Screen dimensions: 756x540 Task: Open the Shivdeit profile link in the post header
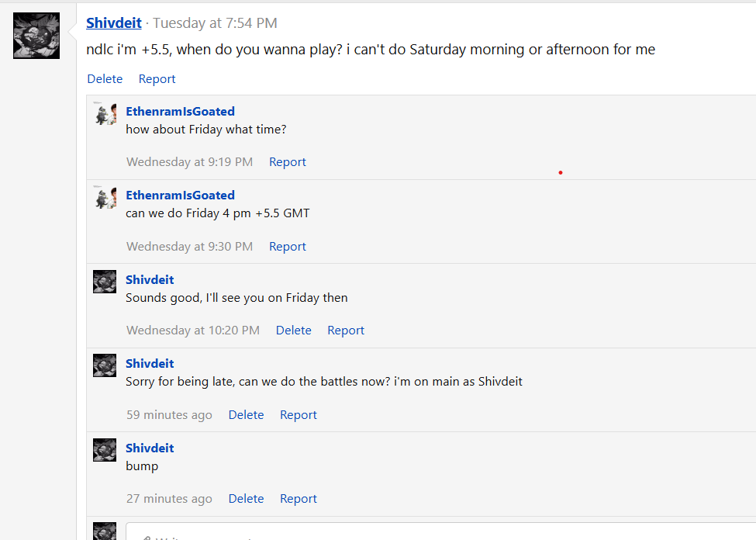tap(113, 23)
